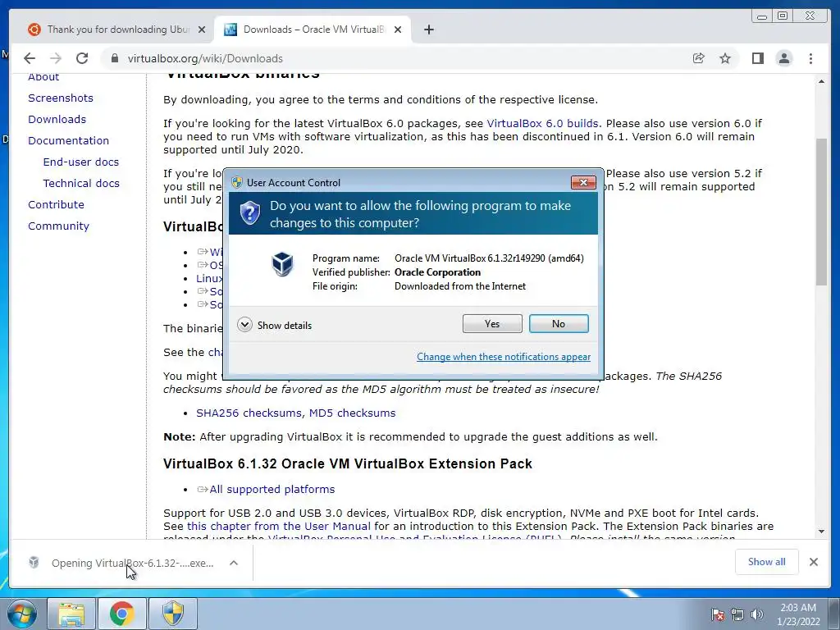Click Show all downloads button
Screen dimensions: 840x630
[x=767, y=562]
